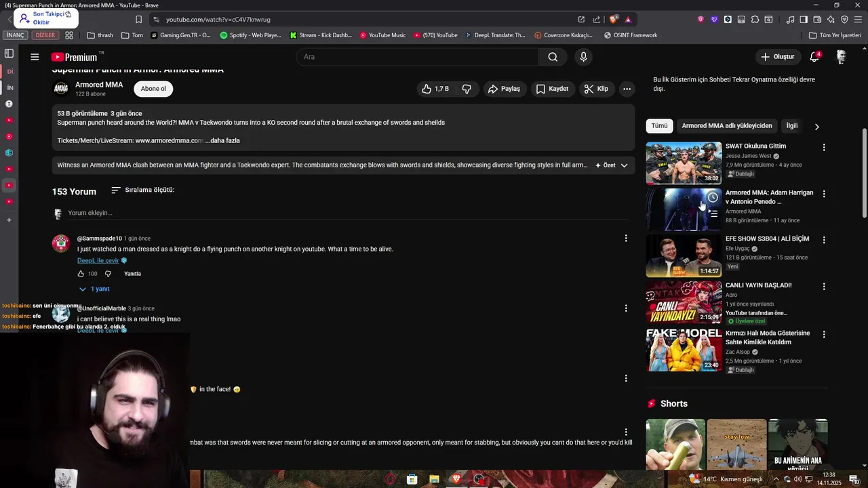Open the OSINT Framework bookmark
This screenshot has width=868, height=488.
coord(631,35)
